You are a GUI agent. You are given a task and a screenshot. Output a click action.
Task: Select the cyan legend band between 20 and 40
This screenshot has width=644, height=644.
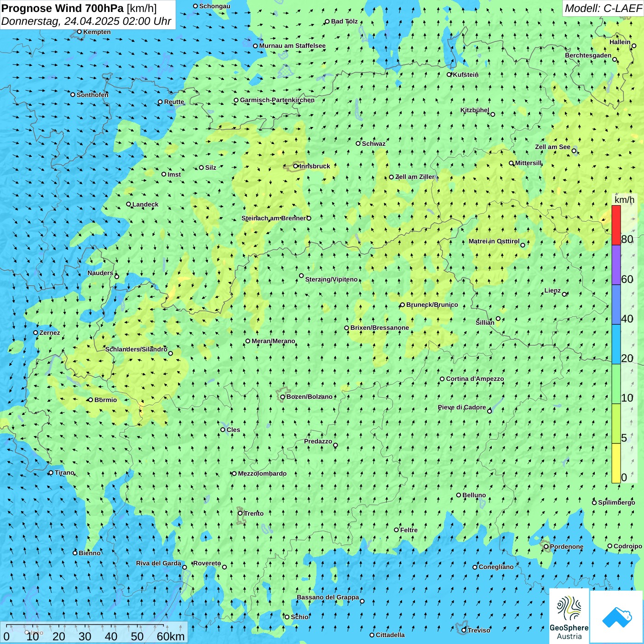616,344
